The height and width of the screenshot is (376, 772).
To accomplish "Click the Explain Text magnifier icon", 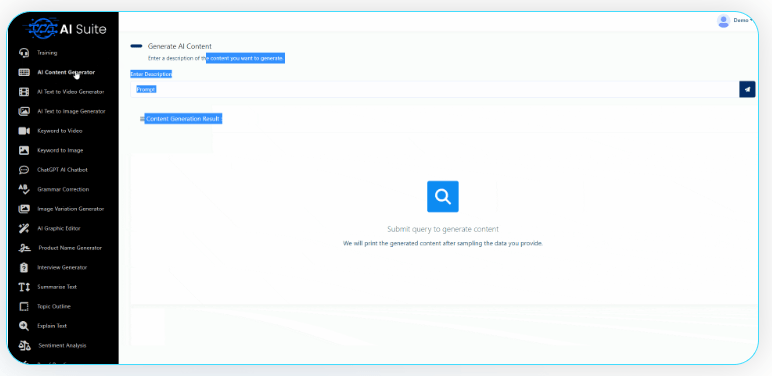I will click(x=24, y=326).
